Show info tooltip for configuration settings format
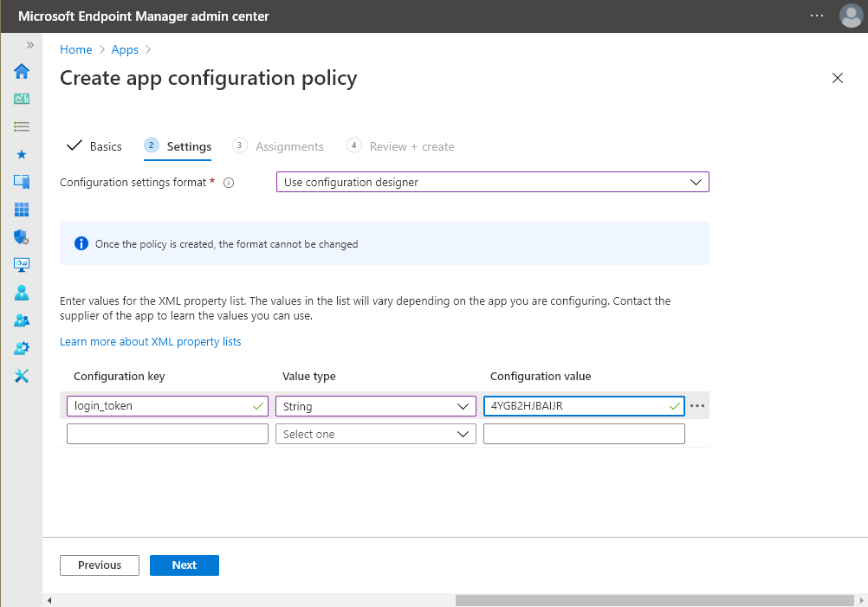 pyautogui.click(x=229, y=183)
